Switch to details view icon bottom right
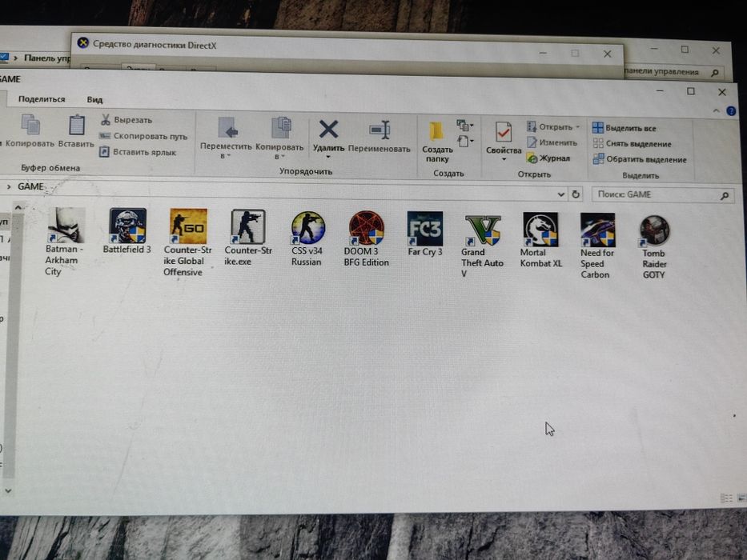 pyautogui.click(x=726, y=498)
